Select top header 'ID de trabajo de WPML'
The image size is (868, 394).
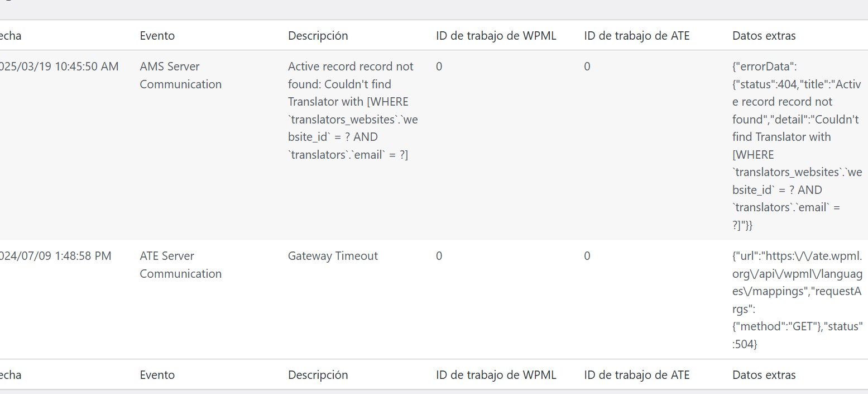tap(496, 36)
